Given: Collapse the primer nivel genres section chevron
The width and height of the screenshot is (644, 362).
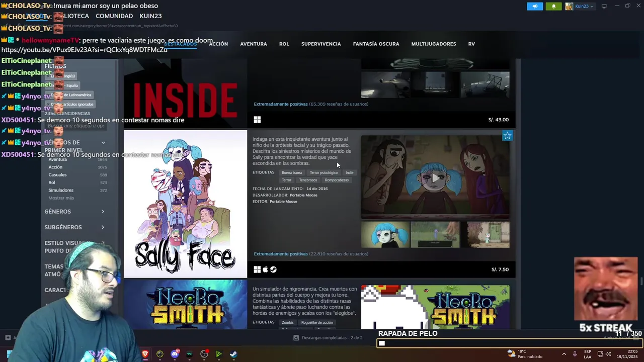Looking at the screenshot, I should click(x=103, y=143).
